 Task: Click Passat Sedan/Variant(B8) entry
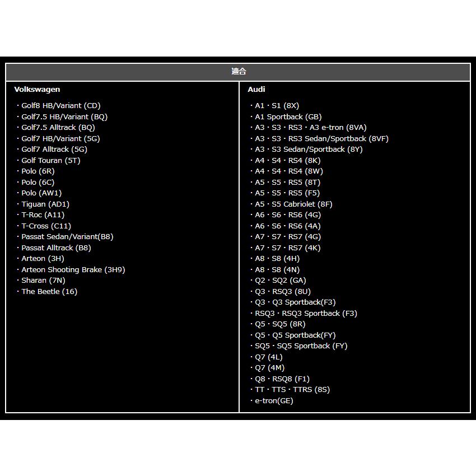(x=67, y=237)
